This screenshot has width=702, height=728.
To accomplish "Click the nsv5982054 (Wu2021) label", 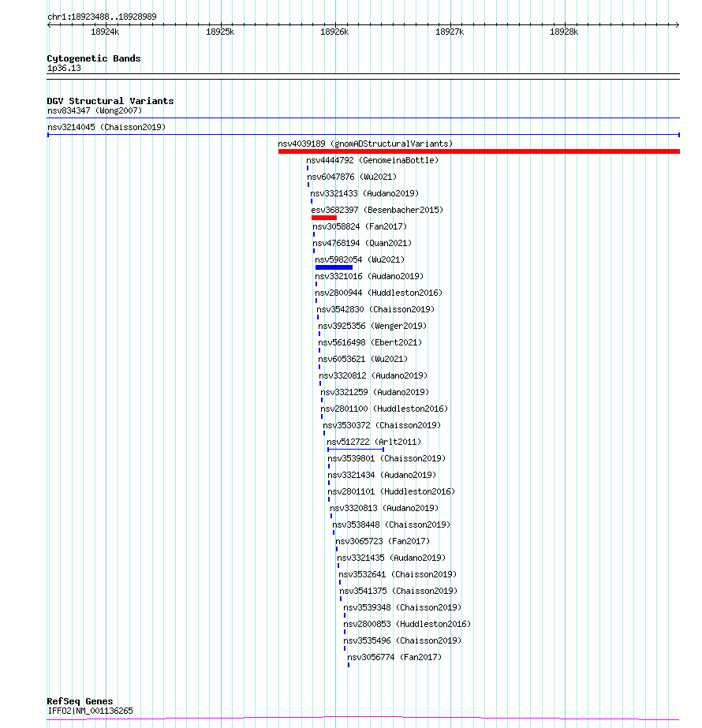I will pyautogui.click(x=360, y=259).
